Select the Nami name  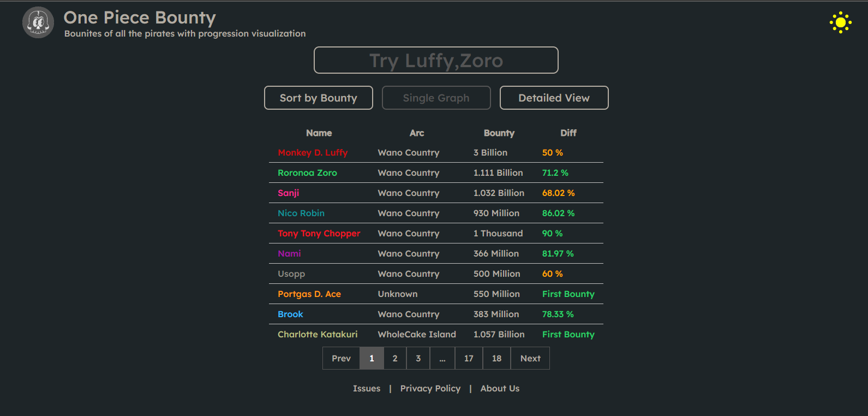click(289, 254)
